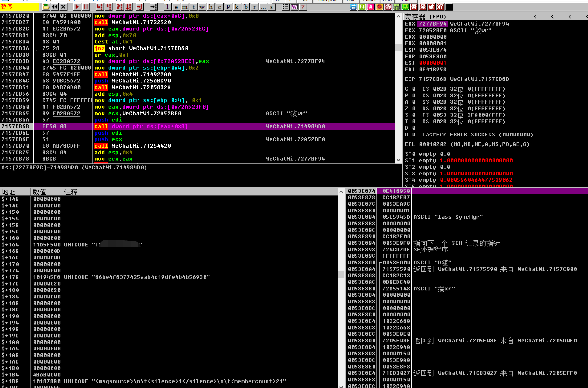Select the Z flag value
The width and height of the screenshot is (588, 388).
tap(414, 109)
